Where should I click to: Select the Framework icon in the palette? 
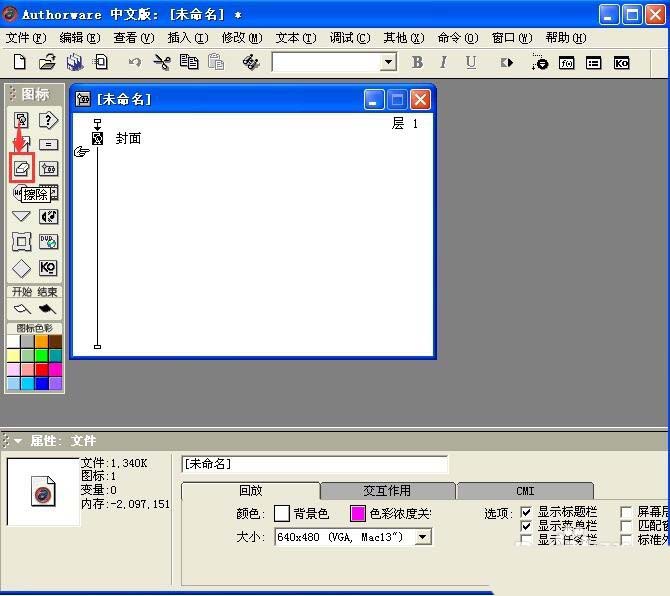[x=21, y=242]
